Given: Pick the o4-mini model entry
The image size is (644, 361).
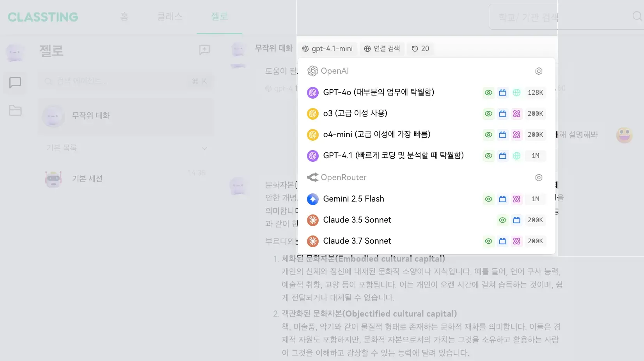Looking at the screenshot, I should click(426, 134).
